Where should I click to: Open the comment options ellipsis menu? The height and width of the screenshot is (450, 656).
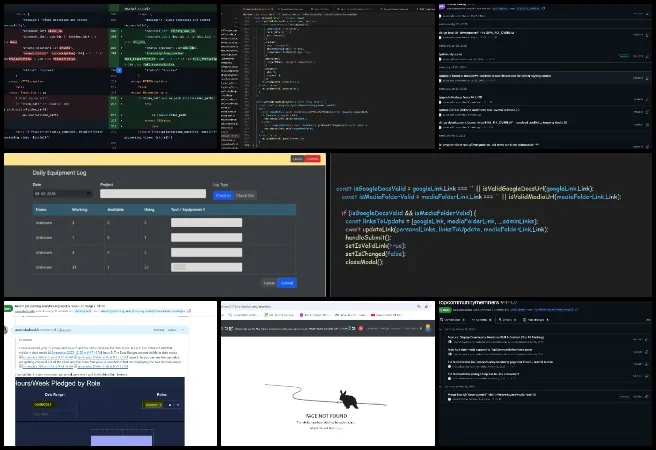(182, 330)
